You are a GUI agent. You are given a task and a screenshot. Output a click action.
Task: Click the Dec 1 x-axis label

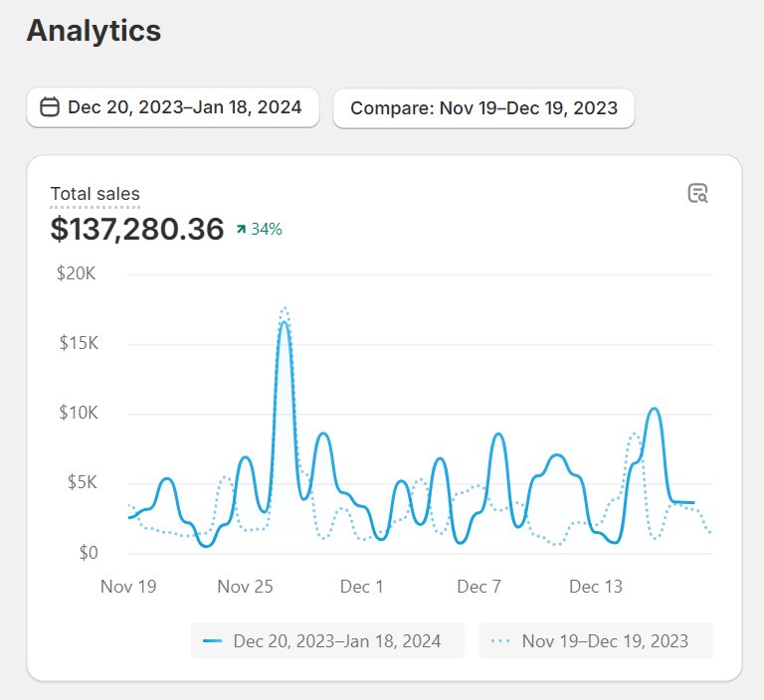pyautogui.click(x=361, y=587)
